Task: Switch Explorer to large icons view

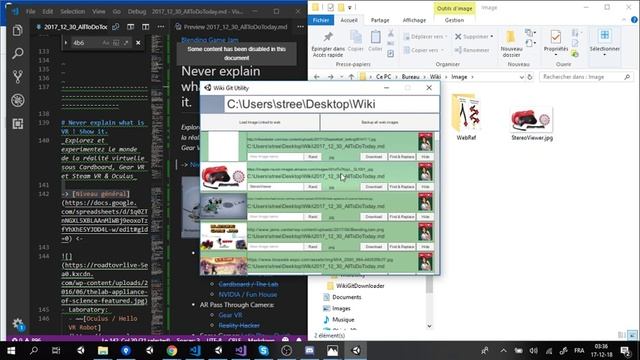Action: click(632, 335)
